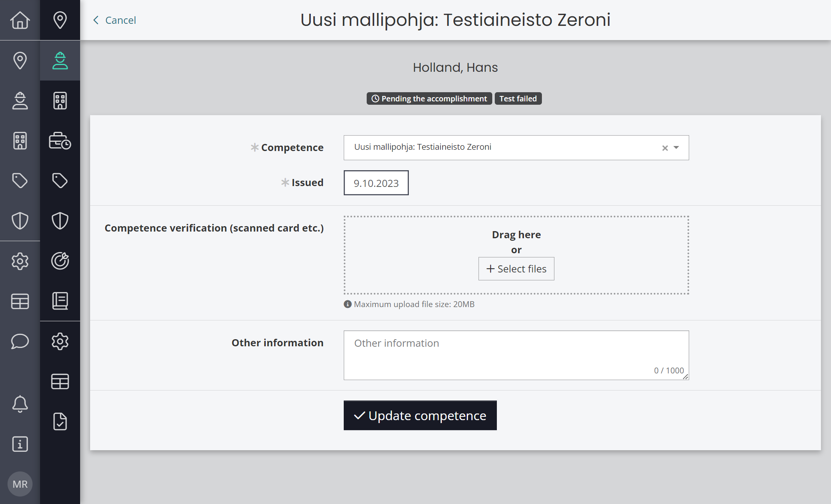This screenshot has width=831, height=504.
Task: Clear the Competence selection with the X
Action: (x=665, y=148)
